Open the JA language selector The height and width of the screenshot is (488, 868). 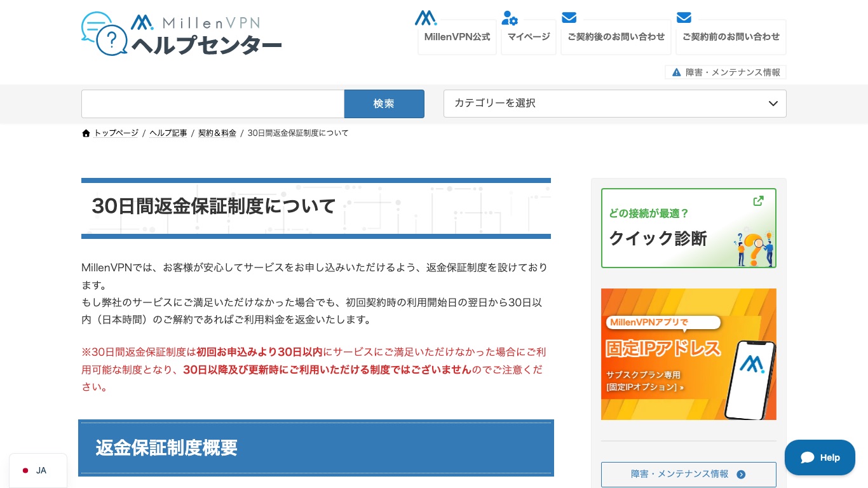pos(38,471)
